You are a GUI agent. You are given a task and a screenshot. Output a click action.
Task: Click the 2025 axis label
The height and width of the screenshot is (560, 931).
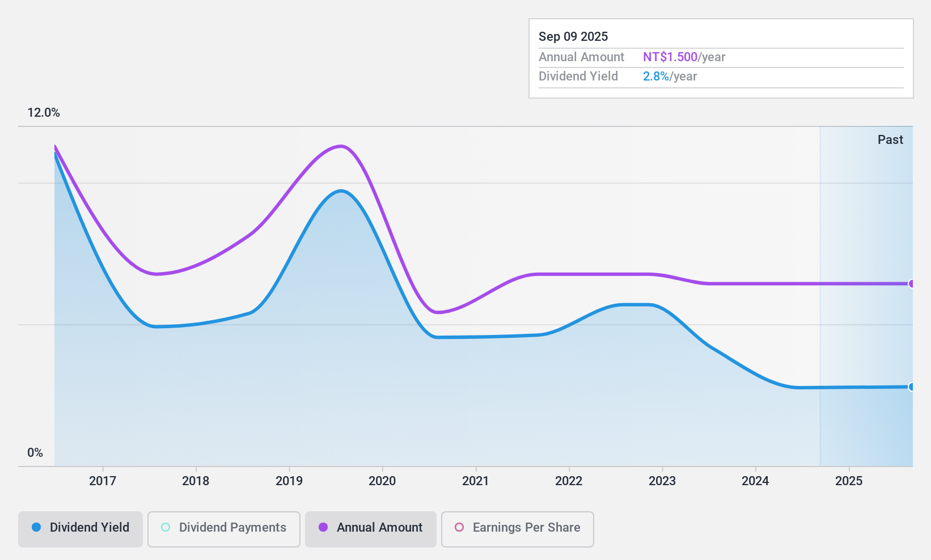click(x=849, y=481)
